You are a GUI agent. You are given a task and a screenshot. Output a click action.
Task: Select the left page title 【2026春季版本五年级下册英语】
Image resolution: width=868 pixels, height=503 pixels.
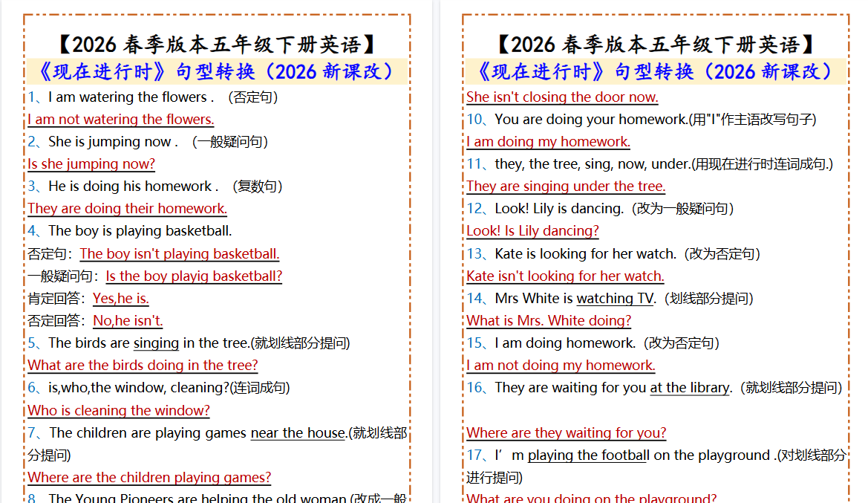coord(218,44)
